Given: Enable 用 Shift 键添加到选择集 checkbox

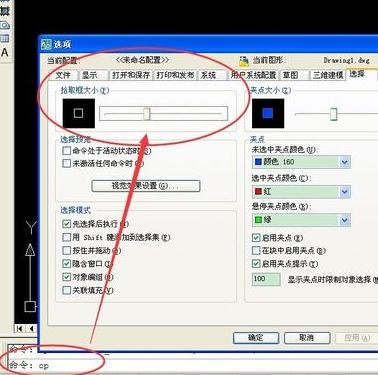Looking at the screenshot, I should tap(66, 237).
